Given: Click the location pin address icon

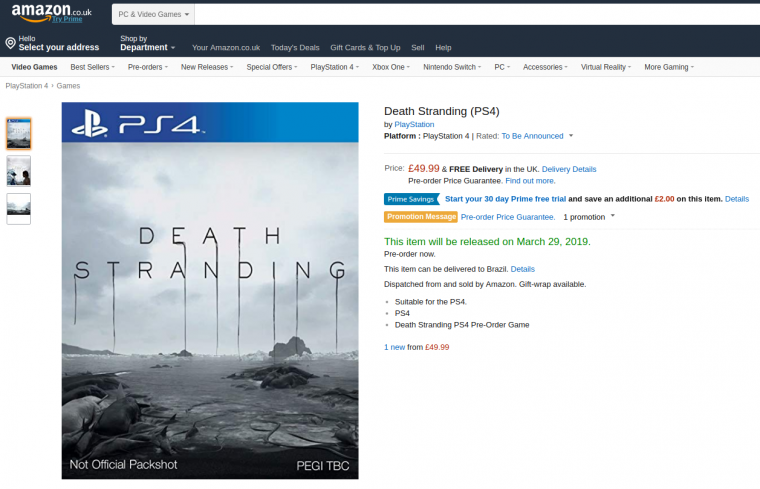Looking at the screenshot, I should point(10,43).
